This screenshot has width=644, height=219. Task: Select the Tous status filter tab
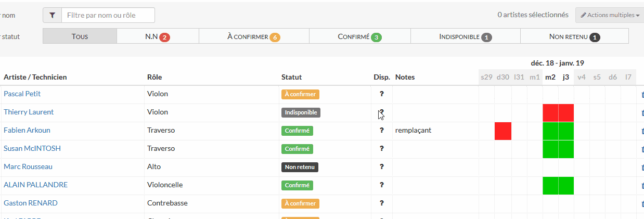coord(80,36)
